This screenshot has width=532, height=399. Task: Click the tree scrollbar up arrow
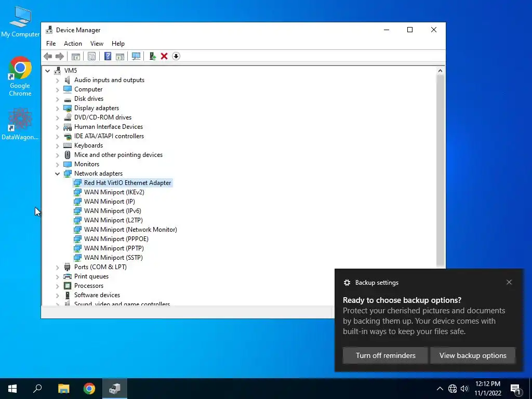pos(440,71)
